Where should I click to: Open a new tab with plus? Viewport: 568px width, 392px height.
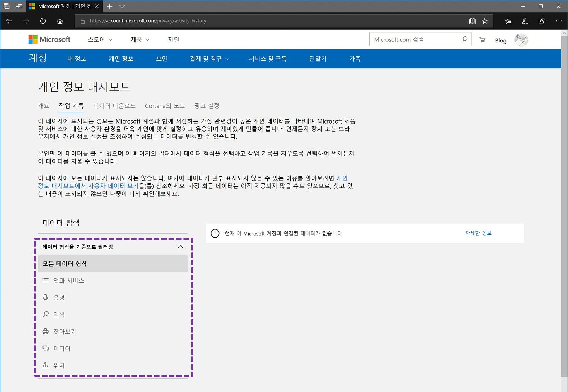(110, 6)
